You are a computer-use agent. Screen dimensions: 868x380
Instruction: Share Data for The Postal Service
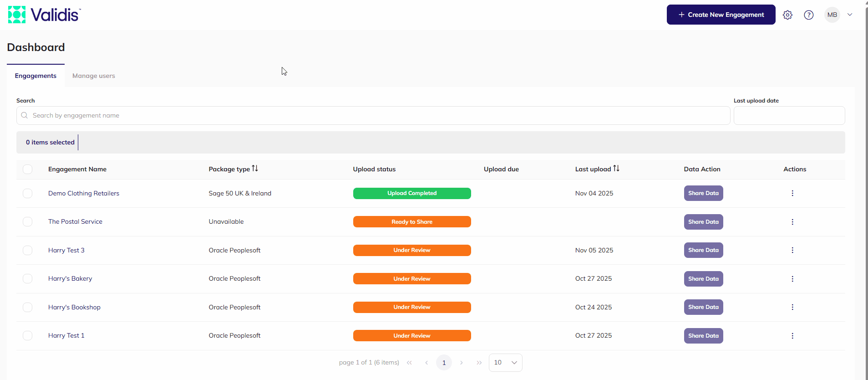[703, 222]
